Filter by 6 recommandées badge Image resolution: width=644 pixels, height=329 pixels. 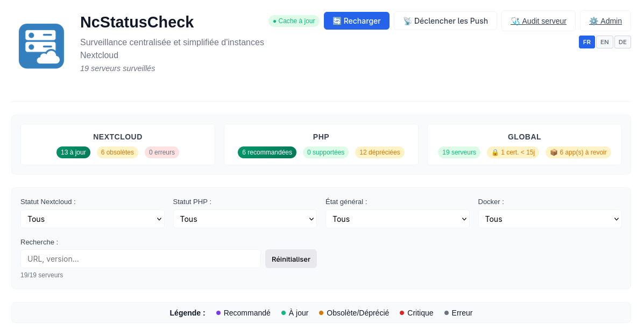(267, 152)
